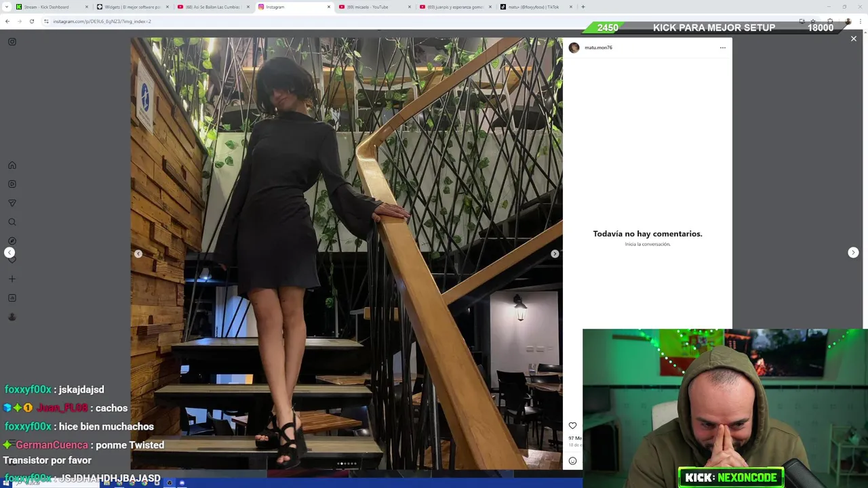This screenshot has height=488, width=868.
Task: Click 'Inicia la conversación.' text
Action: 648,244
